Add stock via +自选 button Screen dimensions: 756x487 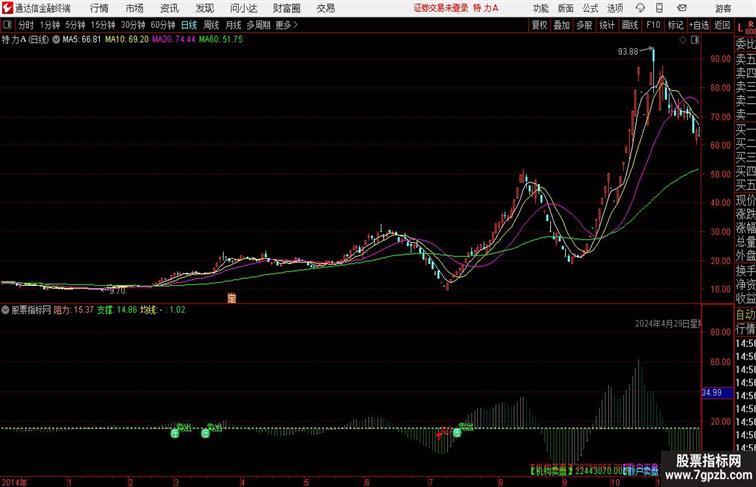click(699, 25)
